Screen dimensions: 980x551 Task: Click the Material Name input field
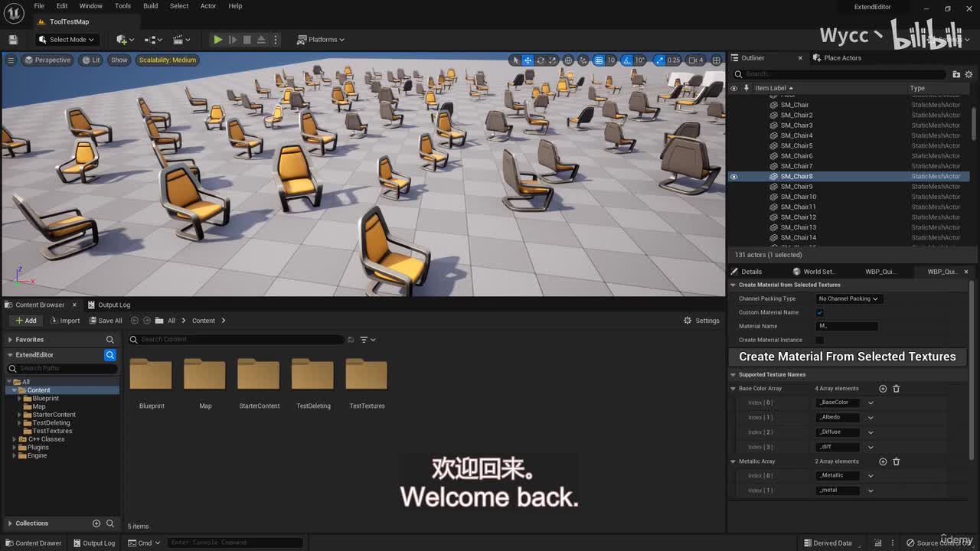click(x=847, y=326)
